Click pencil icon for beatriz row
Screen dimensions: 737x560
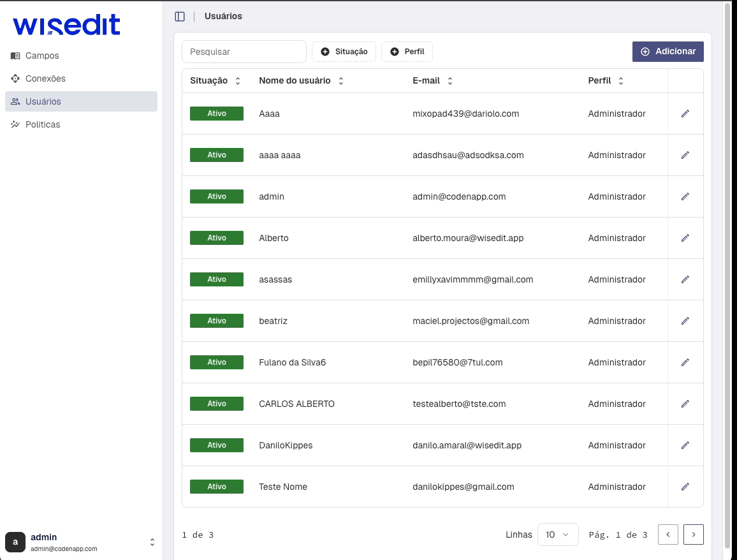point(685,321)
